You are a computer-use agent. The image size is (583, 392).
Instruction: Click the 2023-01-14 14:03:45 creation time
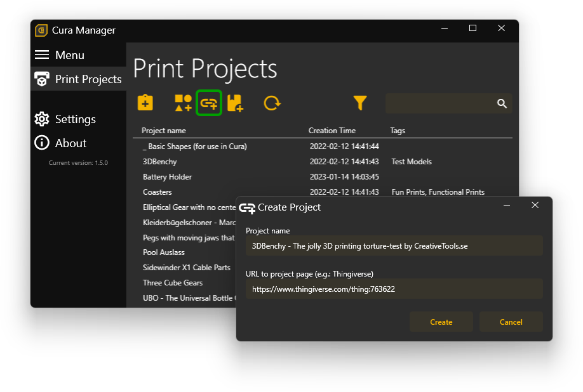344,177
